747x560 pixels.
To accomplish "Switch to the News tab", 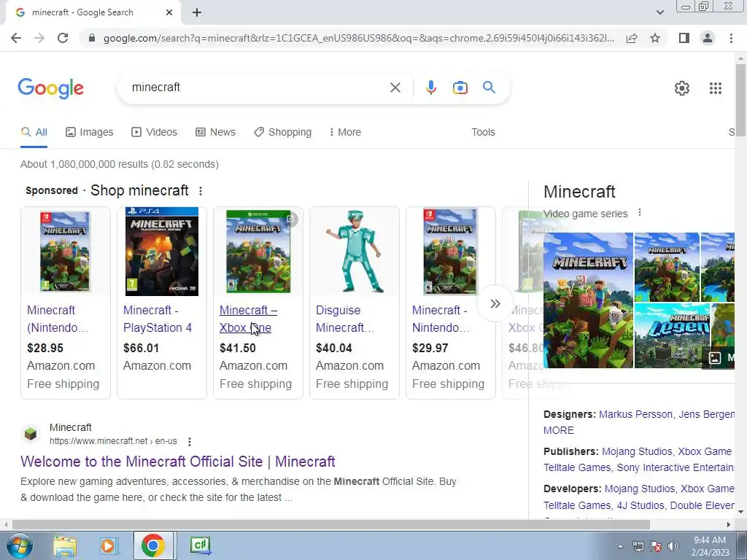I will pos(215,132).
